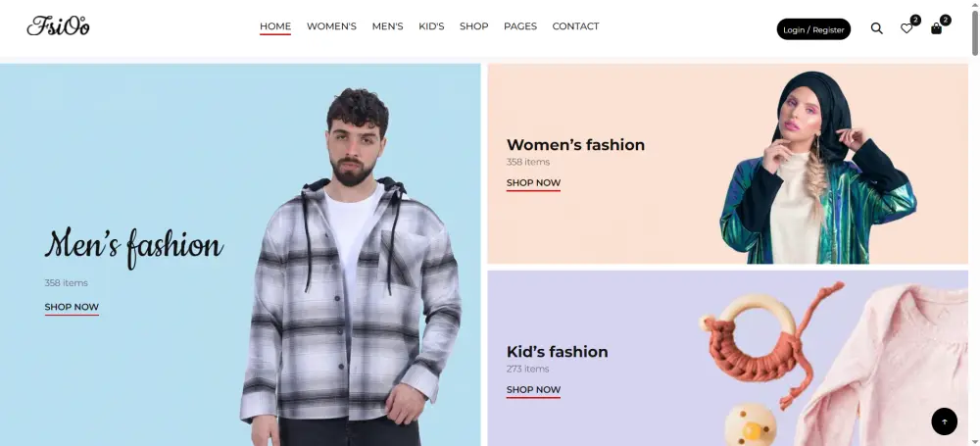Select the Home navigation tab
Image resolution: width=980 pixels, height=446 pixels.
point(275,26)
